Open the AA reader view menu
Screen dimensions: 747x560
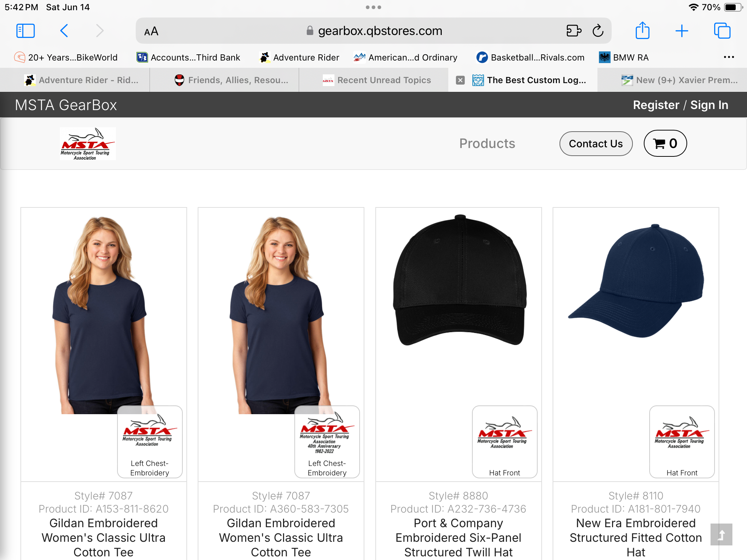pyautogui.click(x=151, y=31)
